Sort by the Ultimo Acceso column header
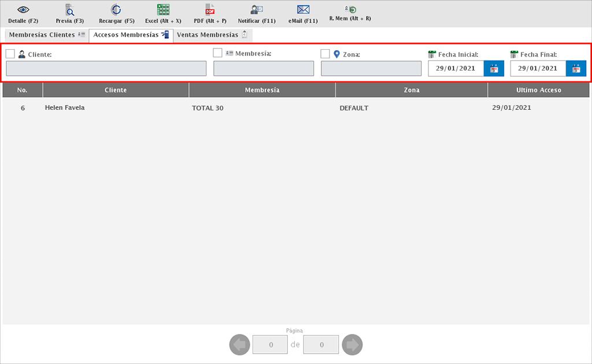The image size is (592, 364). click(538, 90)
